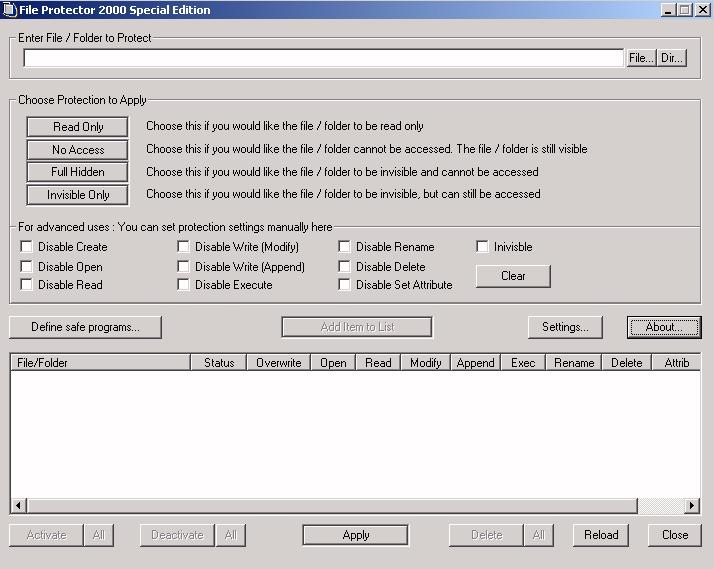
Task: Open Define safe programs dialog
Action: [85, 327]
